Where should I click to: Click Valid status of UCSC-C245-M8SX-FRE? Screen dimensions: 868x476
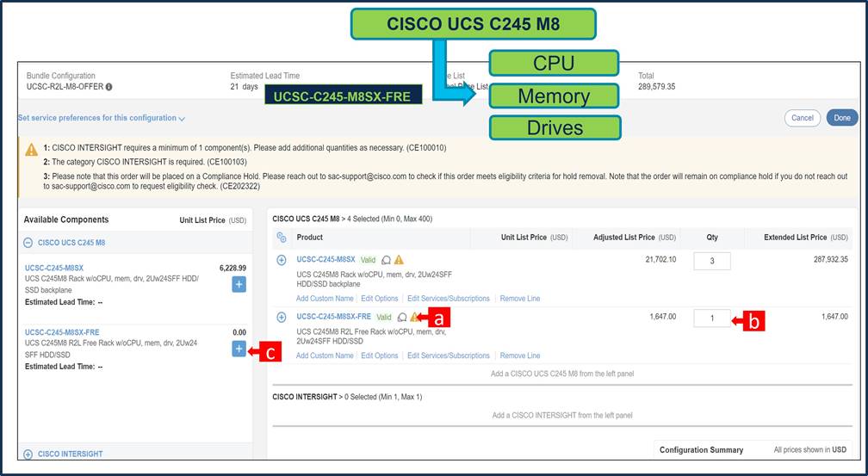384,317
